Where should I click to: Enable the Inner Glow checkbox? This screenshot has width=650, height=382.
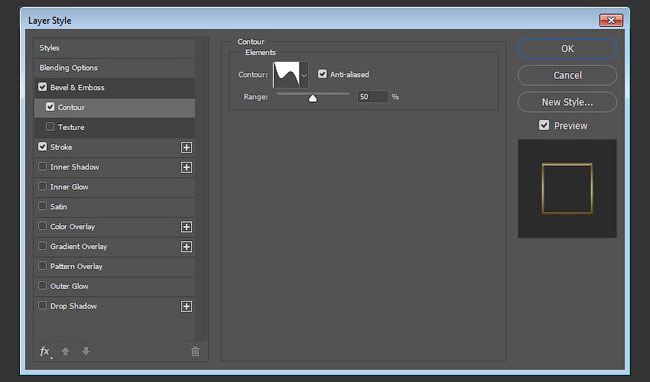tap(42, 186)
